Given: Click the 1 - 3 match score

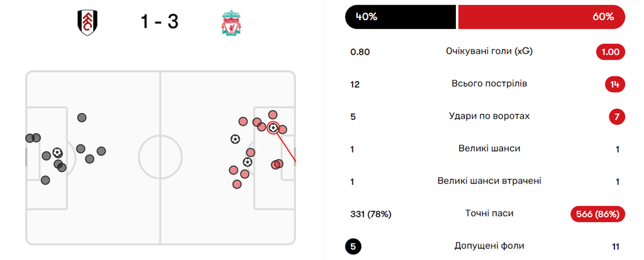Looking at the screenshot, I should click(x=159, y=22).
